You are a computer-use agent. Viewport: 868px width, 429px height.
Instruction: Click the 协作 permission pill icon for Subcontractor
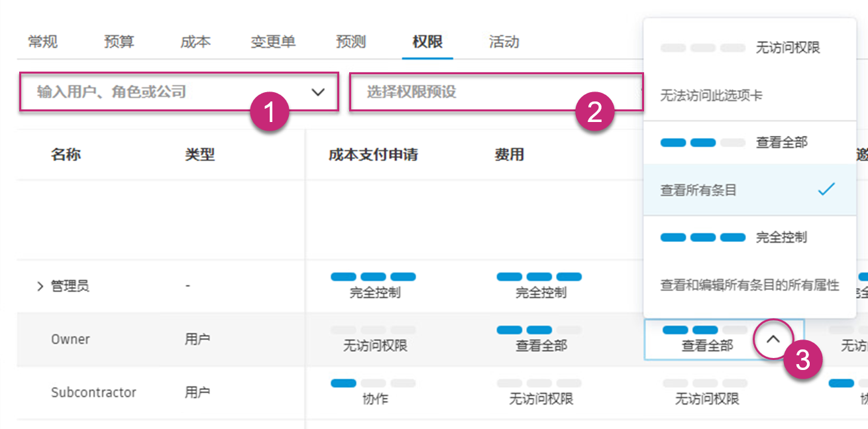click(373, 383)
